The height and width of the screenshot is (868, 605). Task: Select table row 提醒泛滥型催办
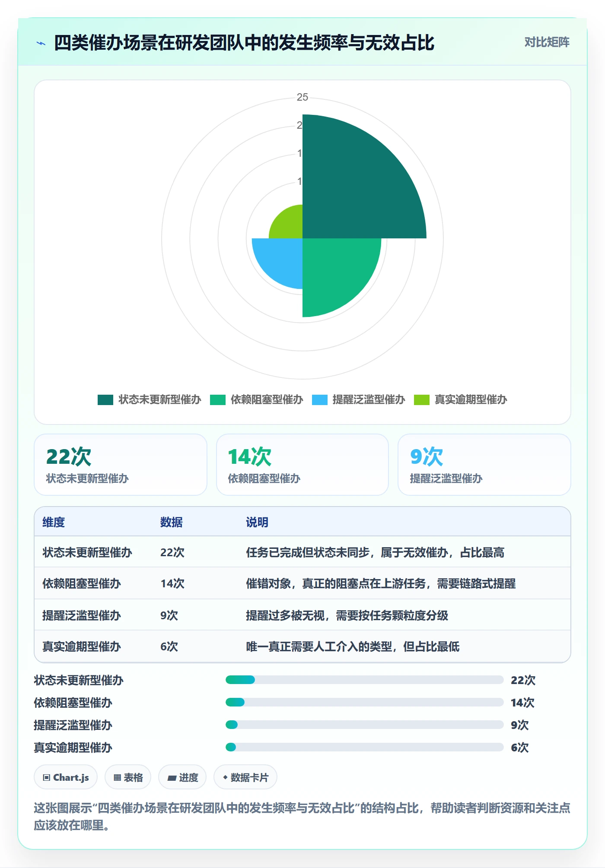pyautogui.click(x=302, y=615)
